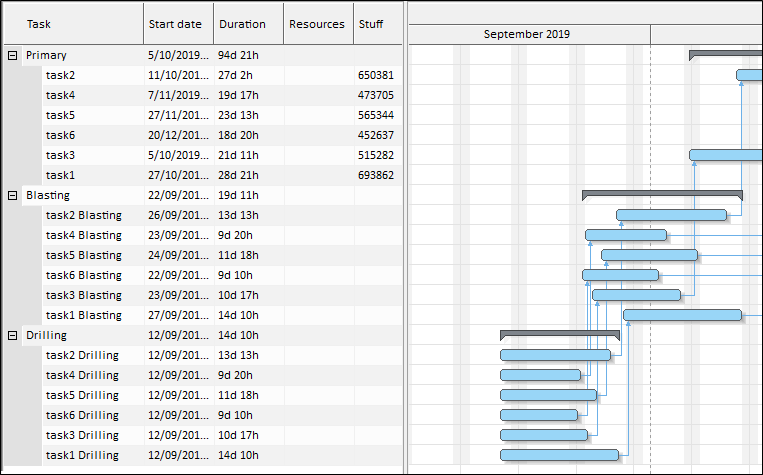Click the task2 Blasting Gantt bar

click(672, 215)
